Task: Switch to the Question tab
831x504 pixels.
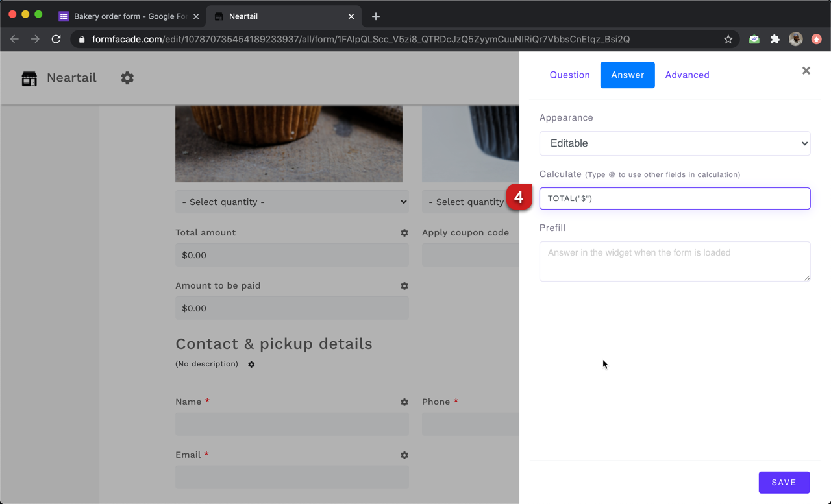Action: 569,75
